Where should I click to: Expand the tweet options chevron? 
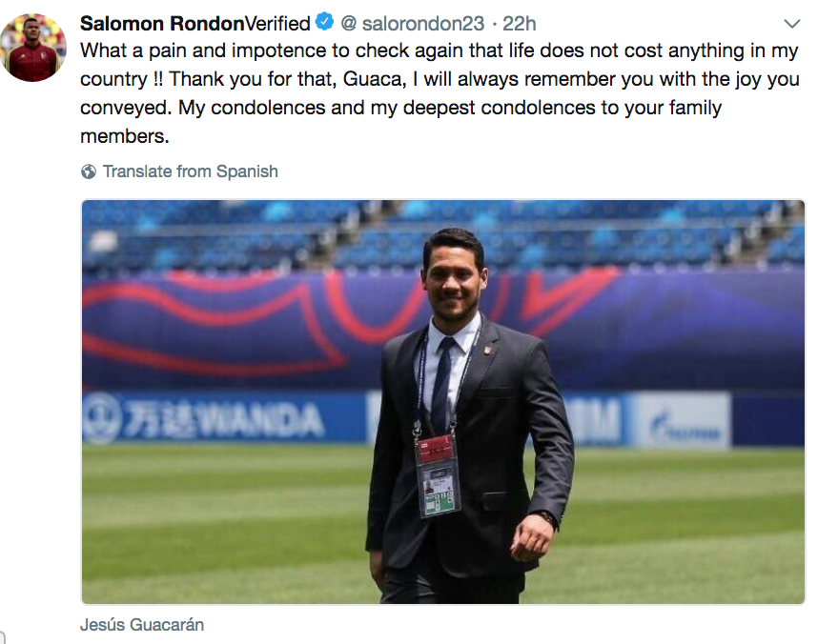(790, 23)
